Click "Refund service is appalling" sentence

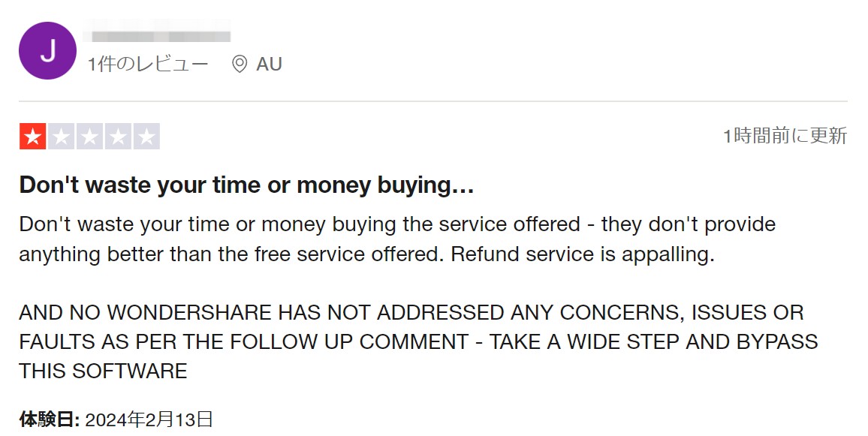583,254
